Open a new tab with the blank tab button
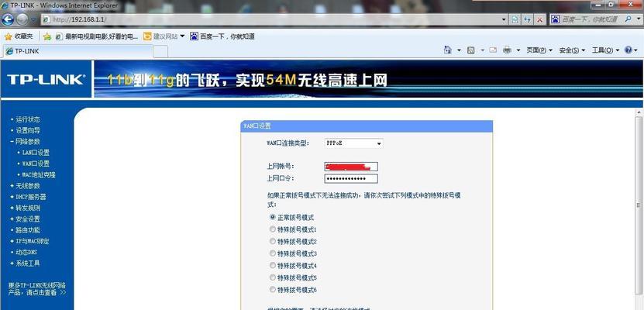The image size is (644, 310). [160, 52]
